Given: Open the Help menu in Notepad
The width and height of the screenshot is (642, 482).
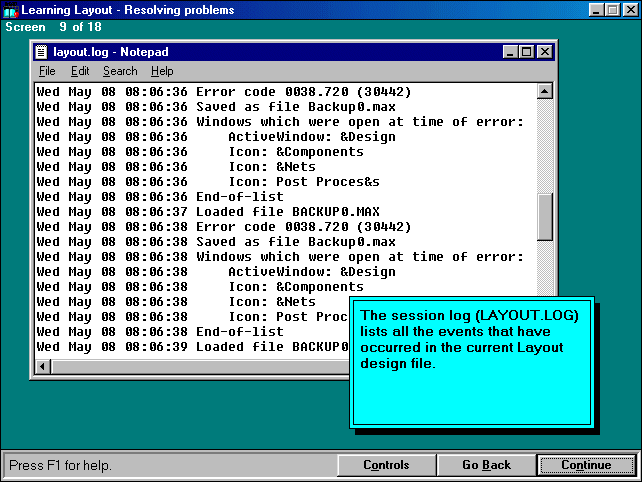Looking at the screenshot, I should click(x=162, y=71).
